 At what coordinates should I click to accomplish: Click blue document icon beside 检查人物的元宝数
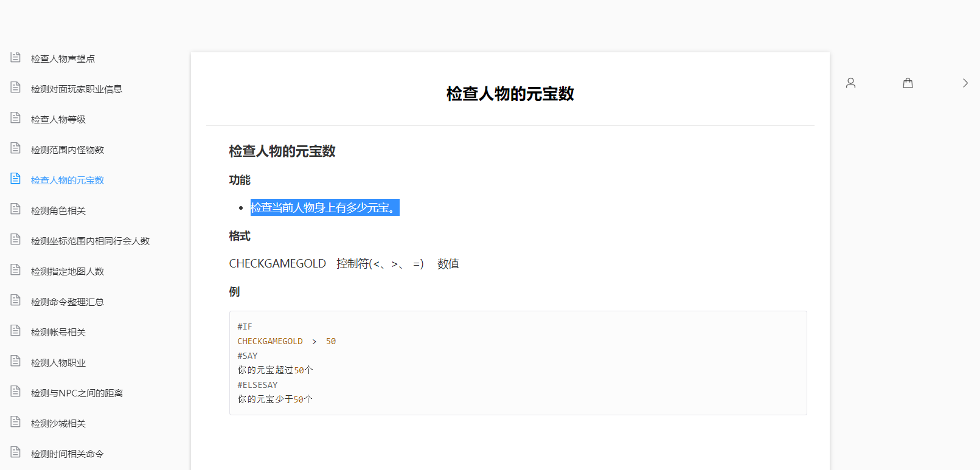[x=16, y=179]
